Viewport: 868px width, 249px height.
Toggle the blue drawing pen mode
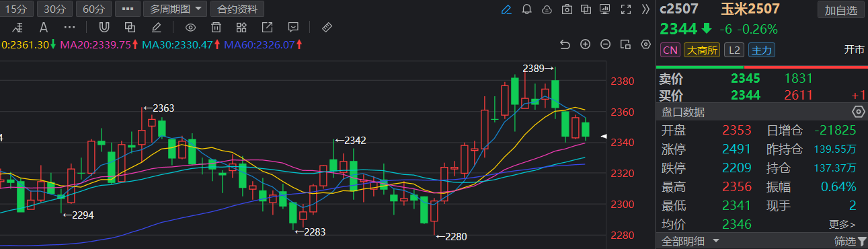click(x=507, y=9)
